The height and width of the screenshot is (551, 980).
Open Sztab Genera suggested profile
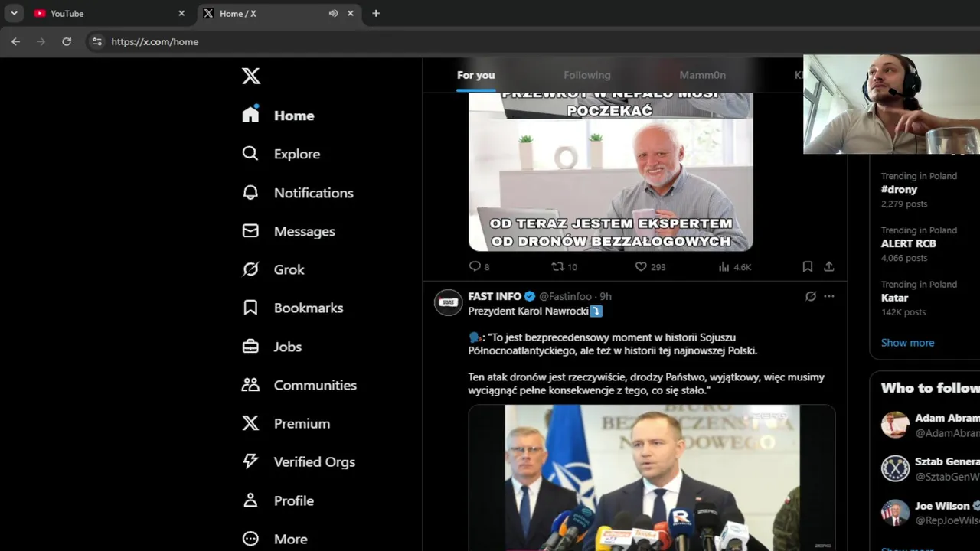tap(930, 469)
